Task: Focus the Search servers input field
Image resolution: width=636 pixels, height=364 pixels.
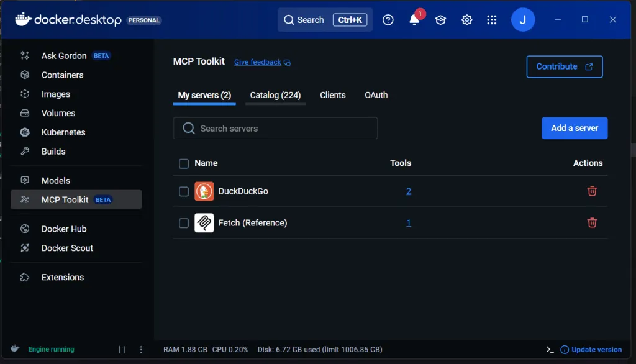Action: click(275, 128)
